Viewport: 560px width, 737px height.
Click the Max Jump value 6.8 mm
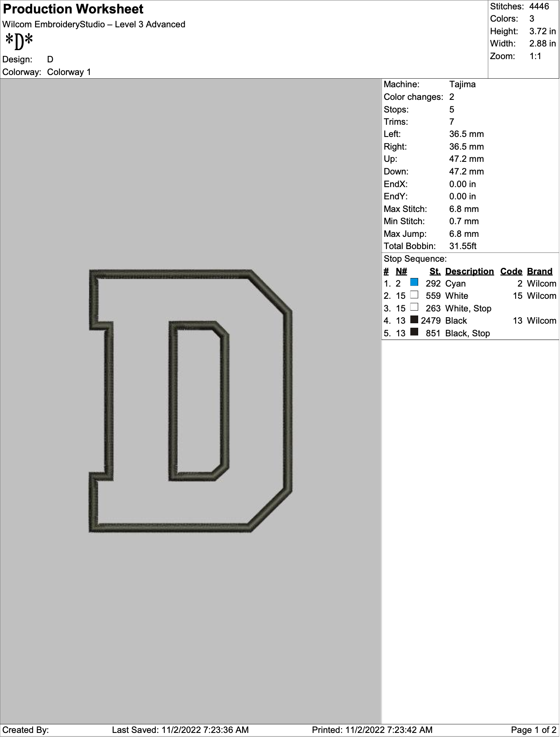[464, 234]
